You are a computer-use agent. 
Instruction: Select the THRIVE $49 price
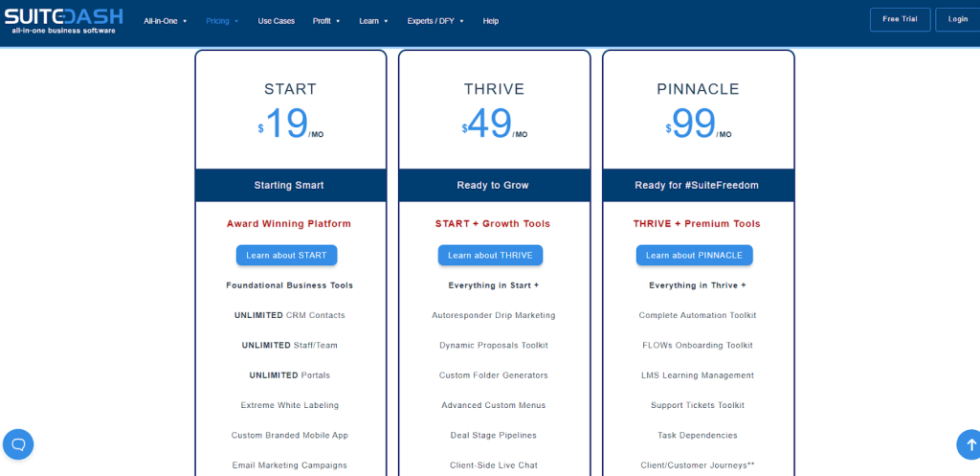coord(490,125)
